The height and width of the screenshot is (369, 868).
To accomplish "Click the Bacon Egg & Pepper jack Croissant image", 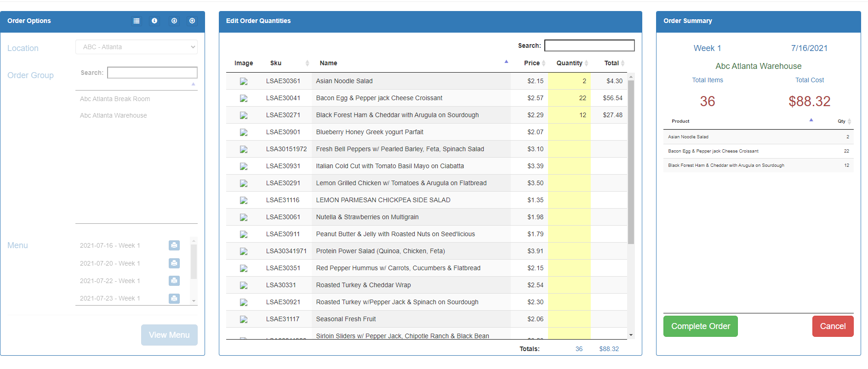I will 244,98.
